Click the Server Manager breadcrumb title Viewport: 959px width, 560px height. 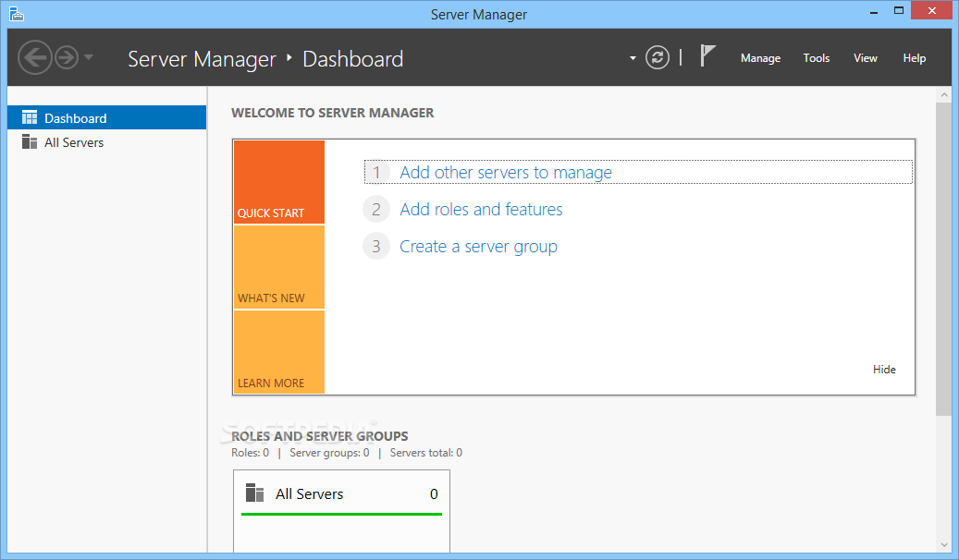pos(202,59)
